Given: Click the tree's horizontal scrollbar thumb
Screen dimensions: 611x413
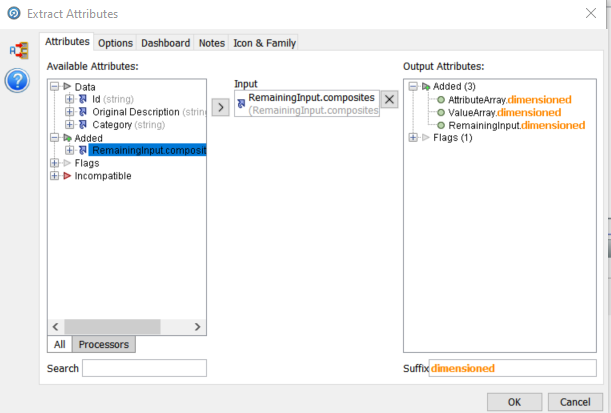Looking at the screenshot, I should tap(112, 327).
